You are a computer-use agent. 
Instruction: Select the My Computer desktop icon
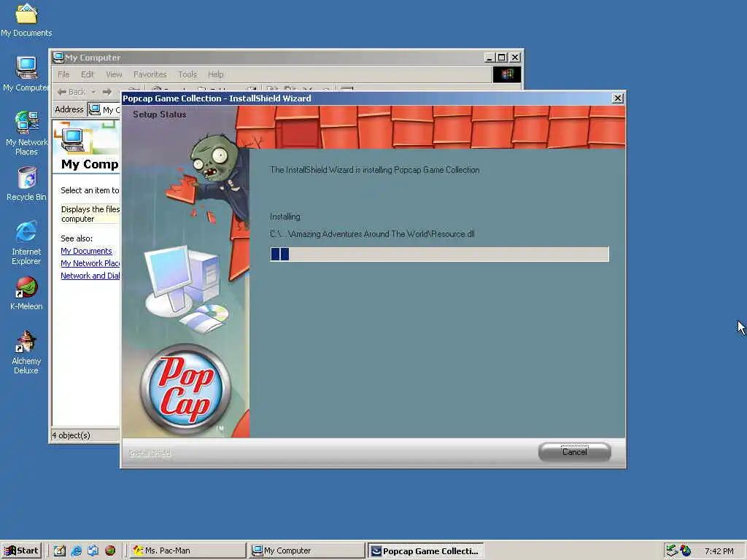click(26, 74)
